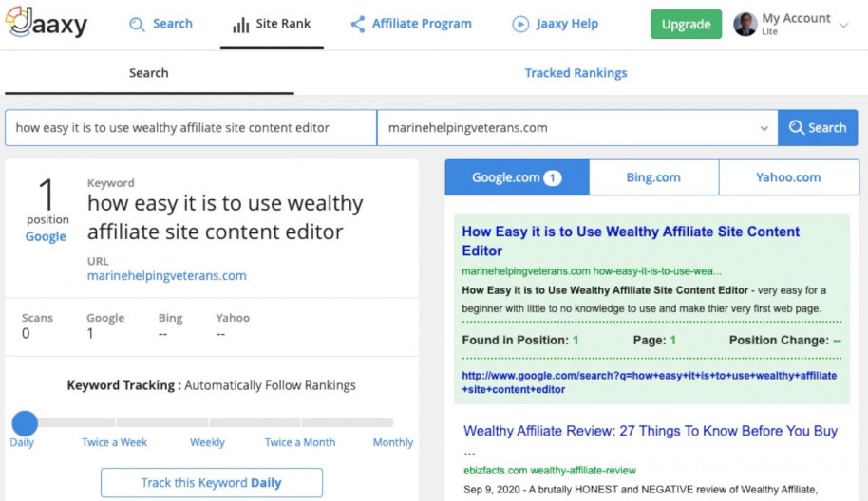
Task: Click the keyword search input field
Action: (x=191, y=128)
